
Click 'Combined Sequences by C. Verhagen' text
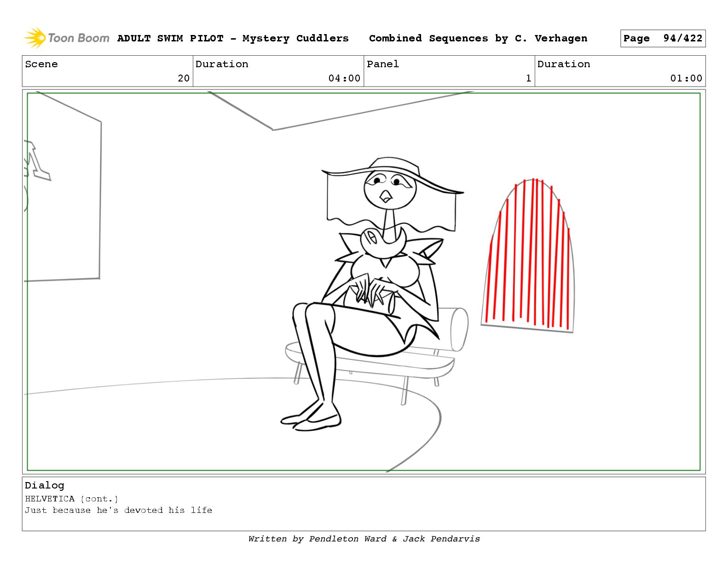point(478,38)
